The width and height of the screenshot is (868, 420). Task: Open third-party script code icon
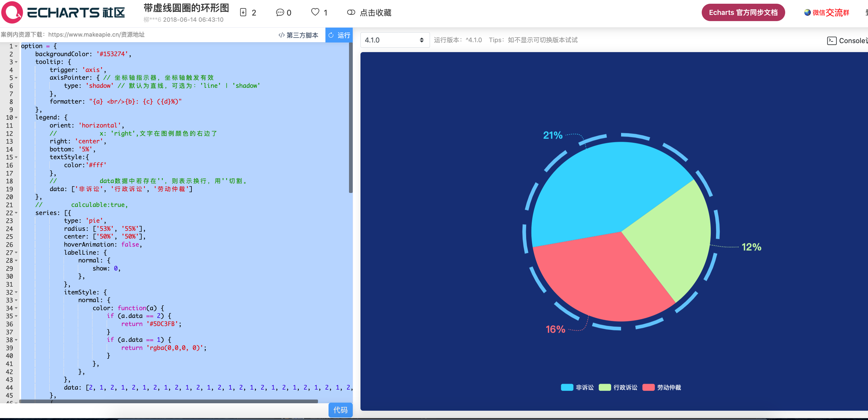coord(281,35)
